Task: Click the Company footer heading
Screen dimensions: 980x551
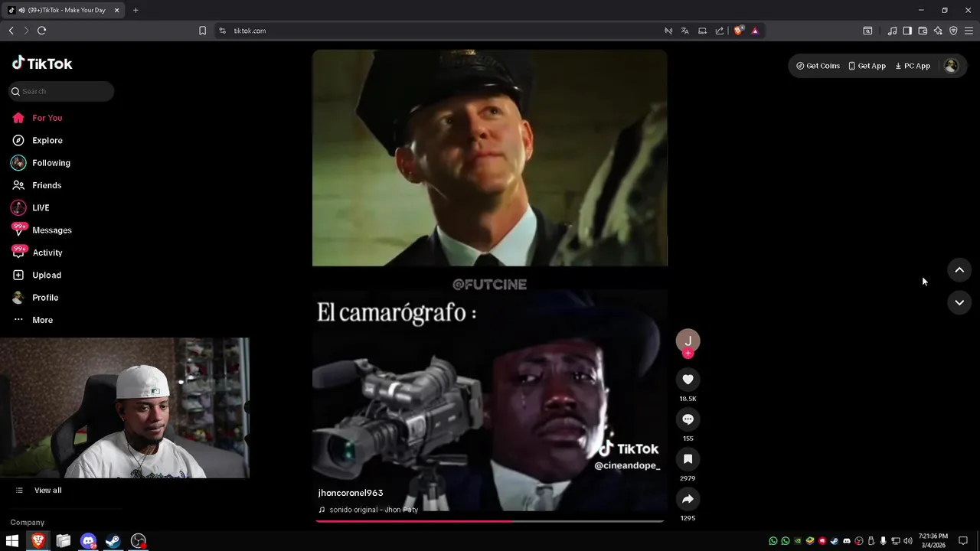Action: (28, 523)
